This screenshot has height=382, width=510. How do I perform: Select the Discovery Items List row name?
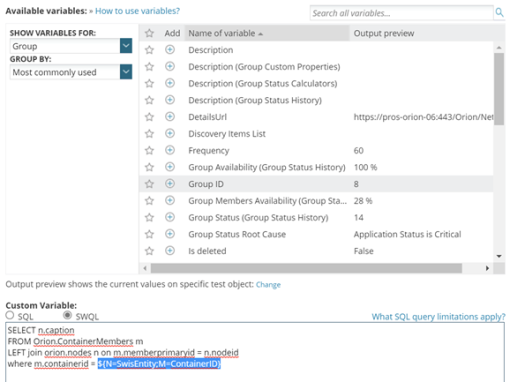click(x=227, y=134)
